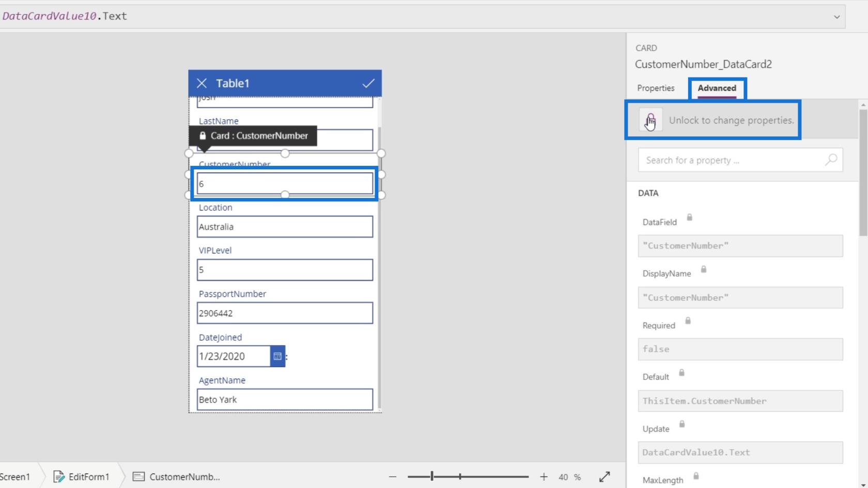Click the Location field label
Screen dimensions: 868x488
pos(215,207)
